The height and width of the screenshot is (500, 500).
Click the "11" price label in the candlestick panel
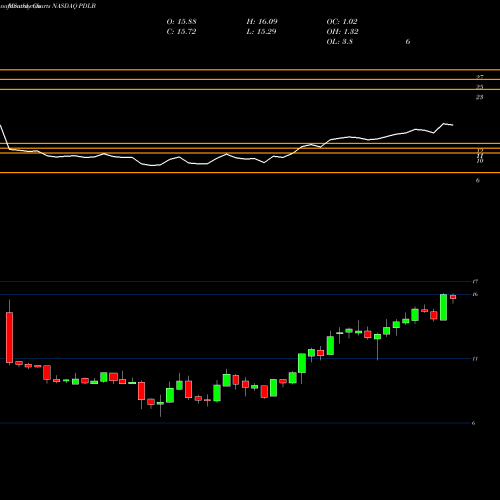[475, 359]
